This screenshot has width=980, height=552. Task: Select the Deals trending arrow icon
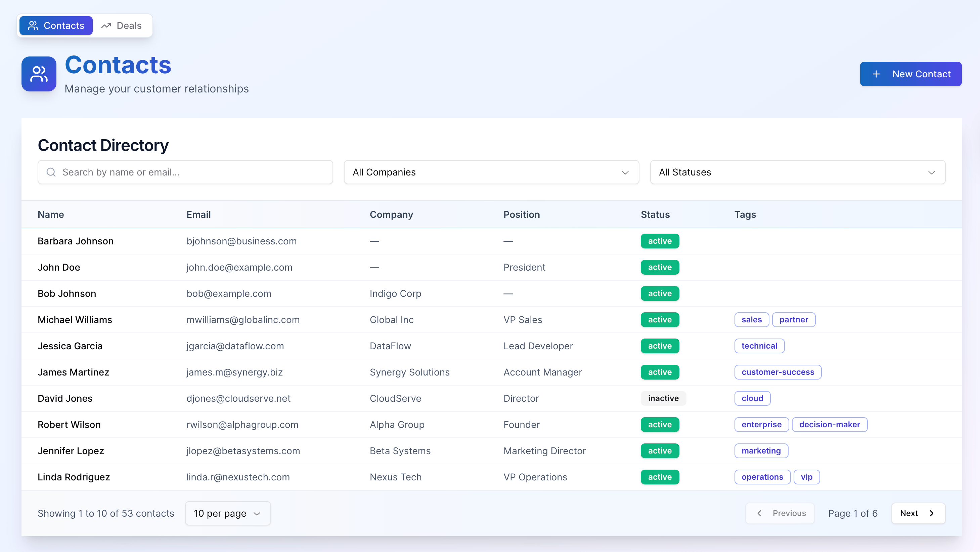(106, 26)
